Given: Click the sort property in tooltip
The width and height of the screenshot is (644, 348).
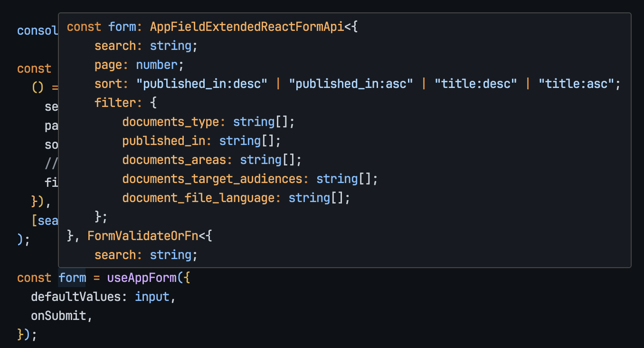Looking at the screenshot, I should (108, 84).
